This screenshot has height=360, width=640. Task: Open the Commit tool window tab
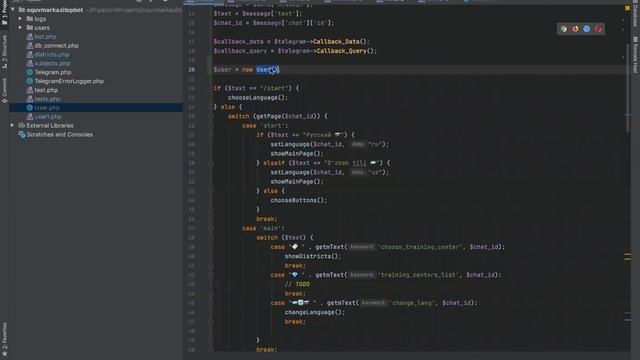[x=4, y=91]
